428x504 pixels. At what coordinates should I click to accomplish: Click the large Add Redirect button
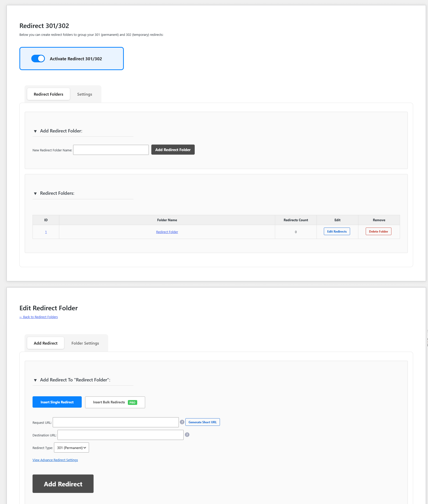(63, 484)
